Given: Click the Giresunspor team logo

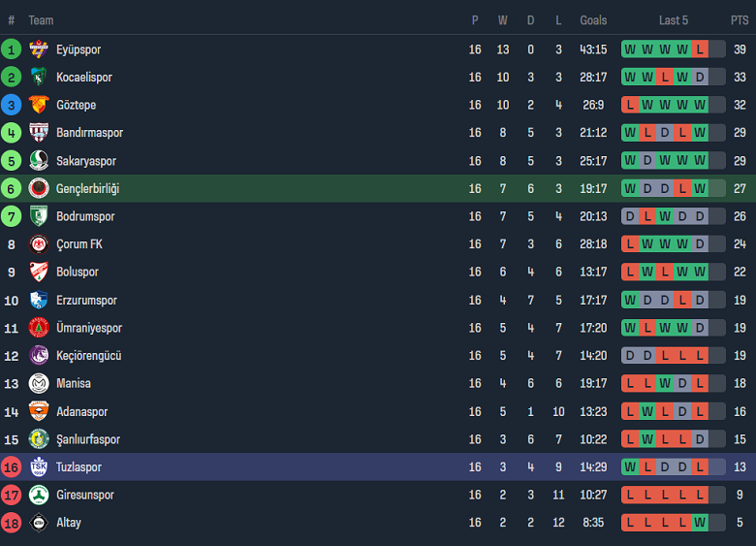Looking at the screenshot, I should click(39, 495).
